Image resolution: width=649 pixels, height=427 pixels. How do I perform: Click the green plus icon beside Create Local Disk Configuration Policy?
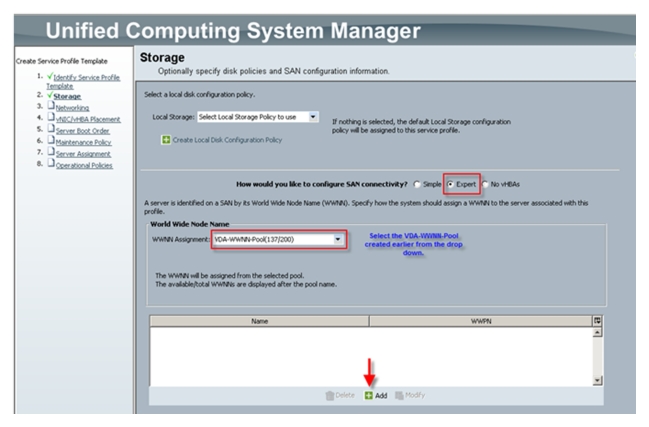click(x=166, y=140)
